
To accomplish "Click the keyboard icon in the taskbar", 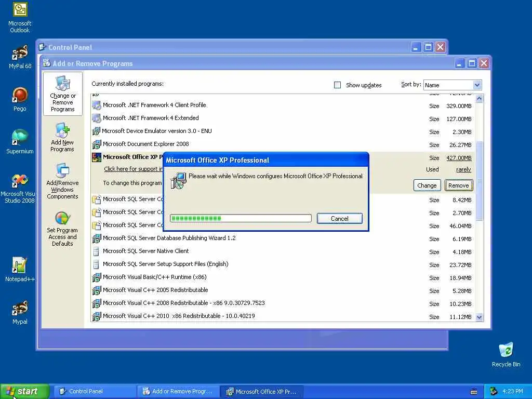I will pyautogui.click(x=474, y=392).
